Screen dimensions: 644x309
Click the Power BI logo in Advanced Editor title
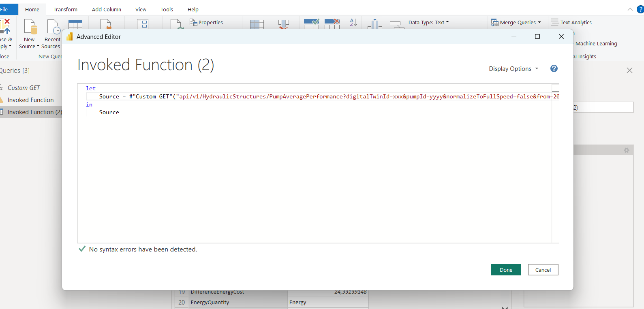(x=69, y=36)
